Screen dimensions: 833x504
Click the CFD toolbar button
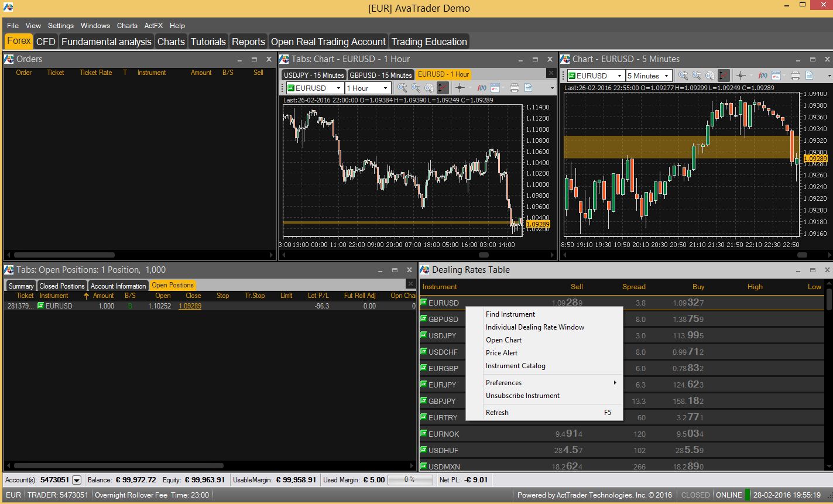point(46,42)
